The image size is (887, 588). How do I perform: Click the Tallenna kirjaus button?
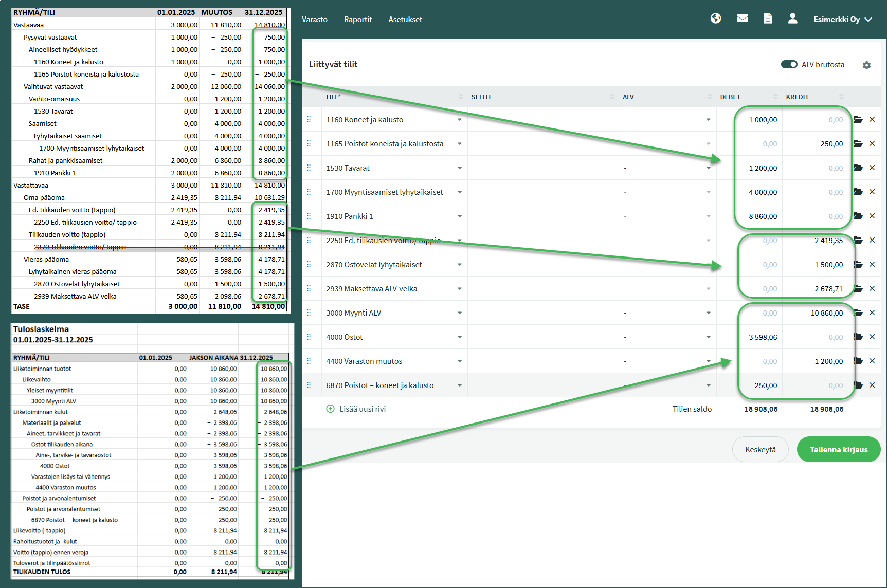[x=838, y=450]
